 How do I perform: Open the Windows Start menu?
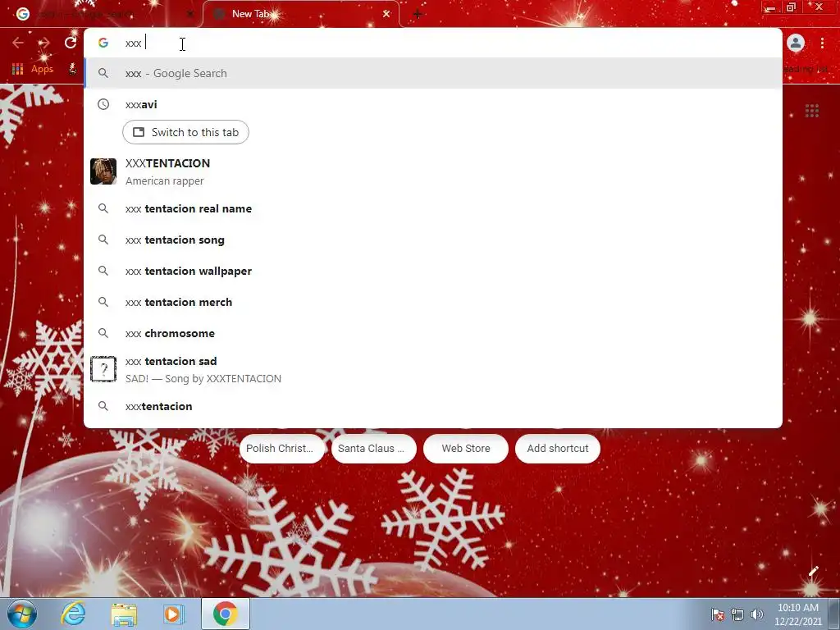22,614
